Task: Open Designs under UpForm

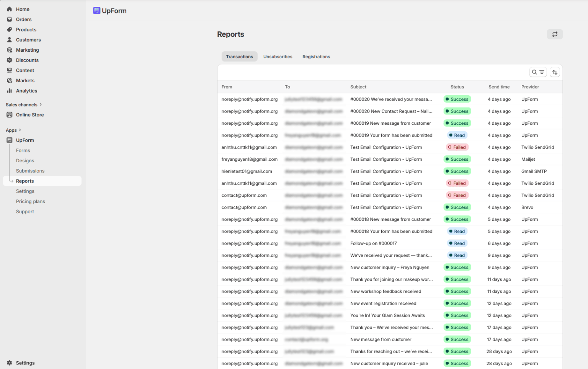Action: pos(25,161)
